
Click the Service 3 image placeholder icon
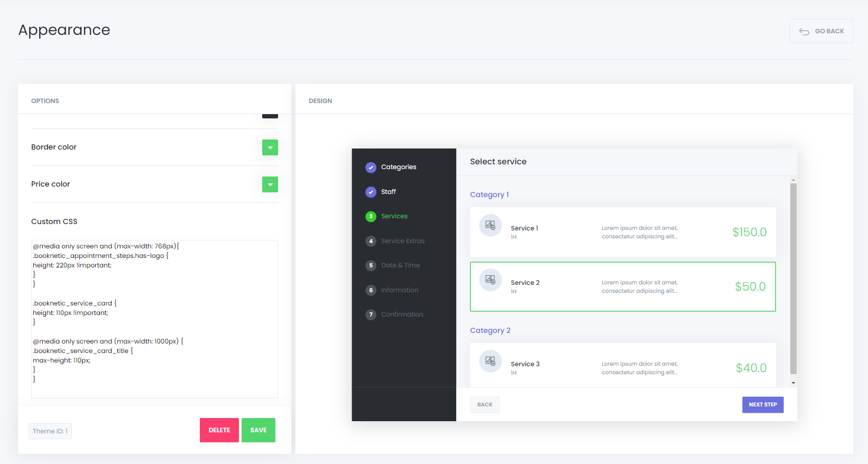click(491, 361)
